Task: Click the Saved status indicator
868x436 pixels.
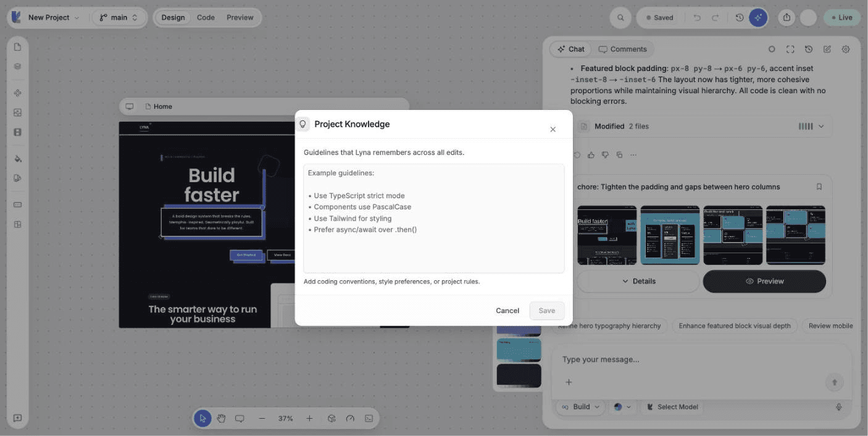Action: [659, 17]
